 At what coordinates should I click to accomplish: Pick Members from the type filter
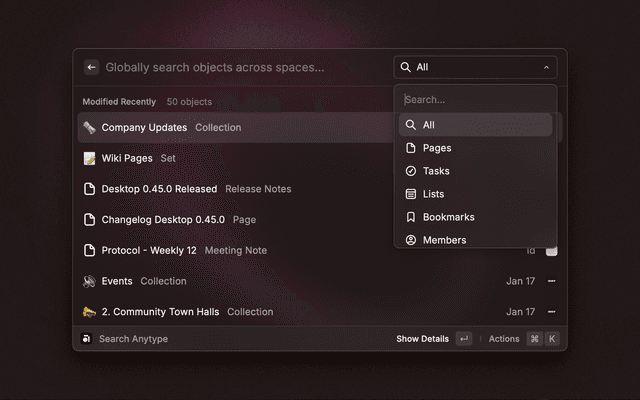(x=444, y=240)
